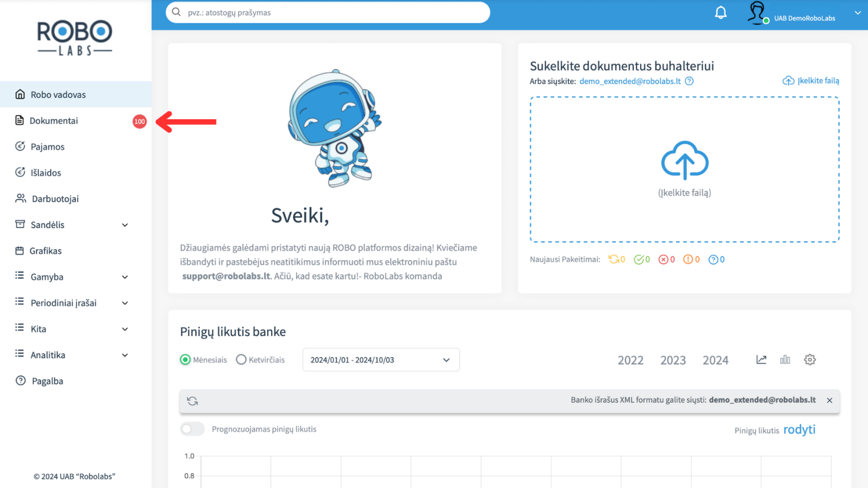The image size is (868, 488).
Task: Open Robo vadovas in the sidebar
Action: click(75, 95)
